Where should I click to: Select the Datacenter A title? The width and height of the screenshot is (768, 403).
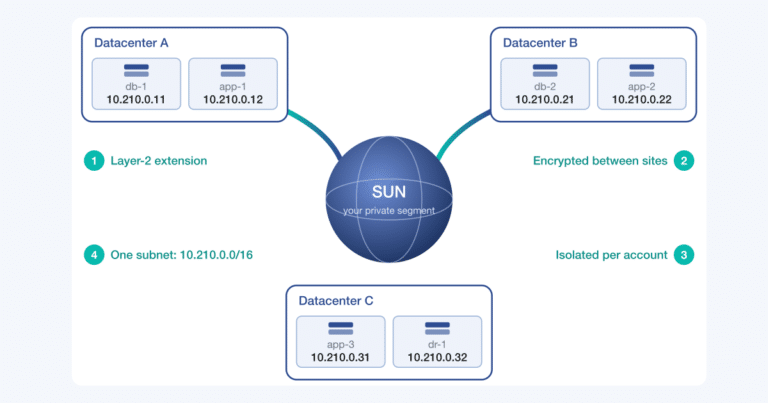pyautogui.click(x=131, y=43)
